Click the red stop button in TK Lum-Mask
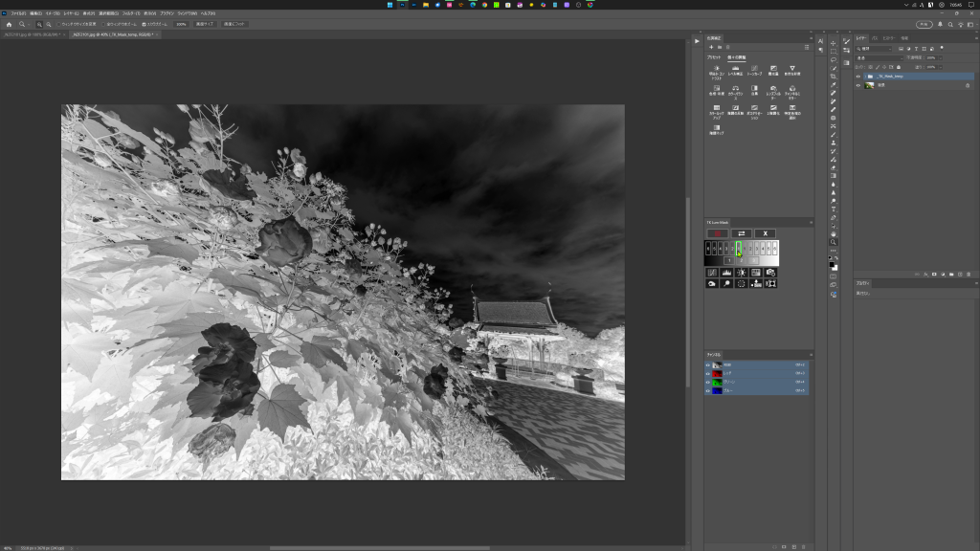Screen dimensions: 980x551 coord(717,233)
